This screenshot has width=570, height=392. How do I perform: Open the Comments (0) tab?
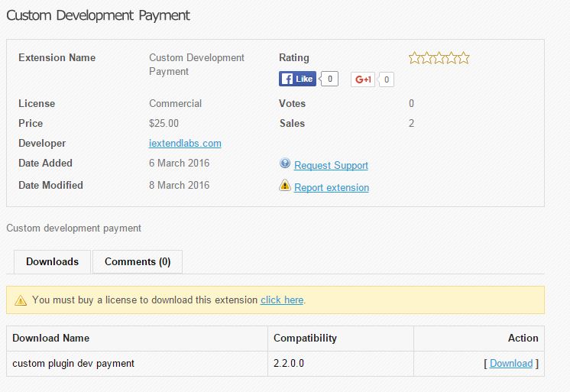click(x=138, y=262)
